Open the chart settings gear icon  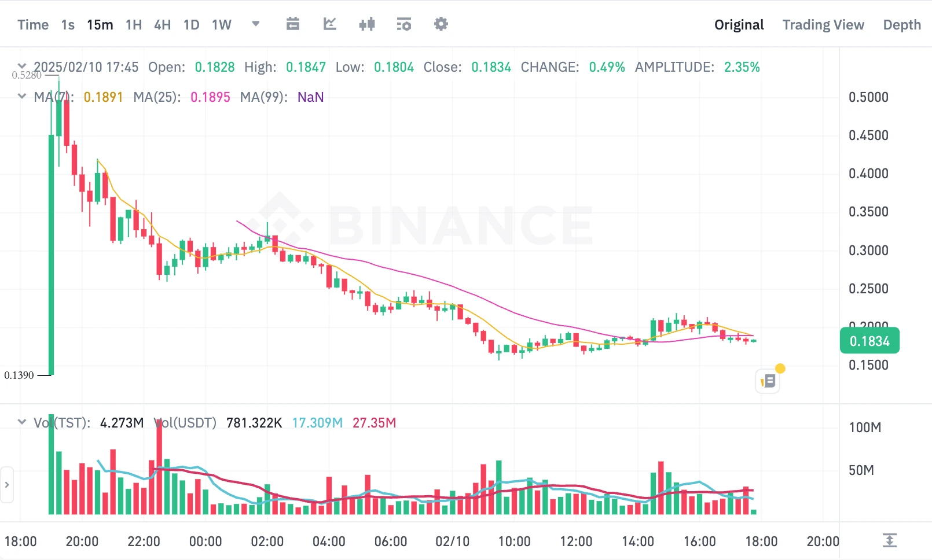(441, 24)
